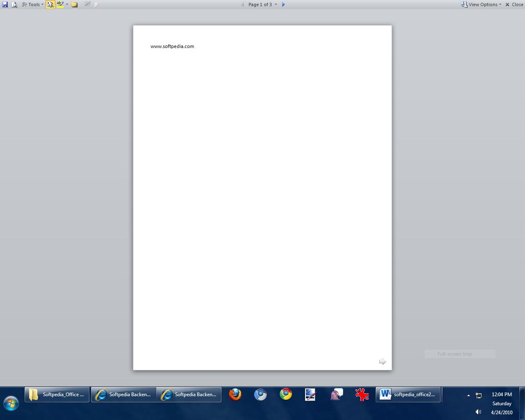Click the www.softpedia.com text in document
Viewport: 525px width, 420px height.
coord(172,46)
